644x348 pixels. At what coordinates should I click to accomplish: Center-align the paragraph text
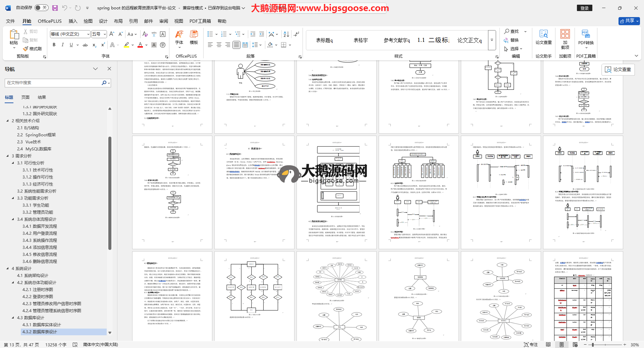(219, 45)
